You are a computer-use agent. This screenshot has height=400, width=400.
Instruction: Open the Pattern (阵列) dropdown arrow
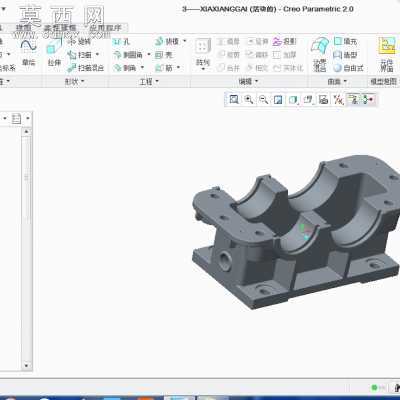[x=203, y=69]
